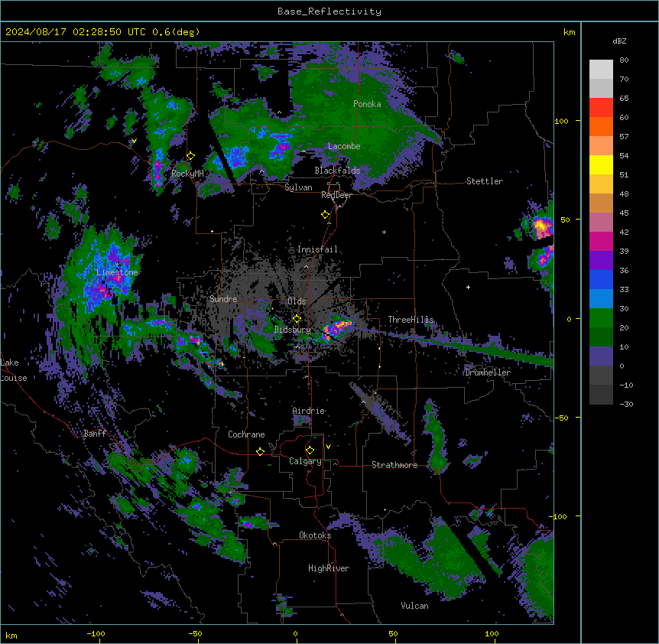Select the bright yellow 51-54 dBZ swatch
This screenshot has width=659, height=644.
click(601, 164)
